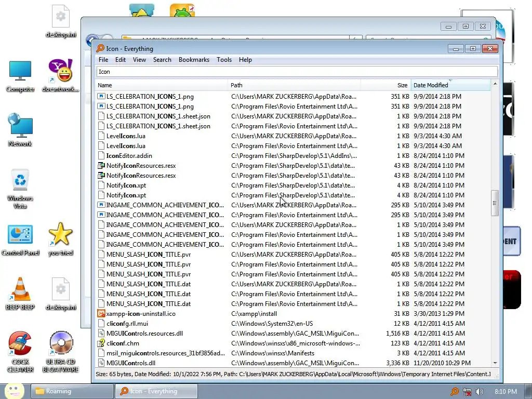The width and height of the screenshot is (532, 399).
Task: Click the vertical scrollbar thumb in results
Action: (x=495, y=203)
